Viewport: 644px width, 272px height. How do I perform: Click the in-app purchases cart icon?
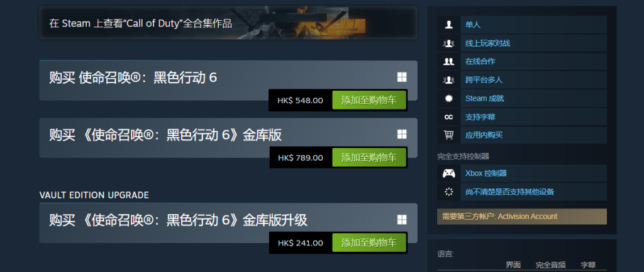448,135
